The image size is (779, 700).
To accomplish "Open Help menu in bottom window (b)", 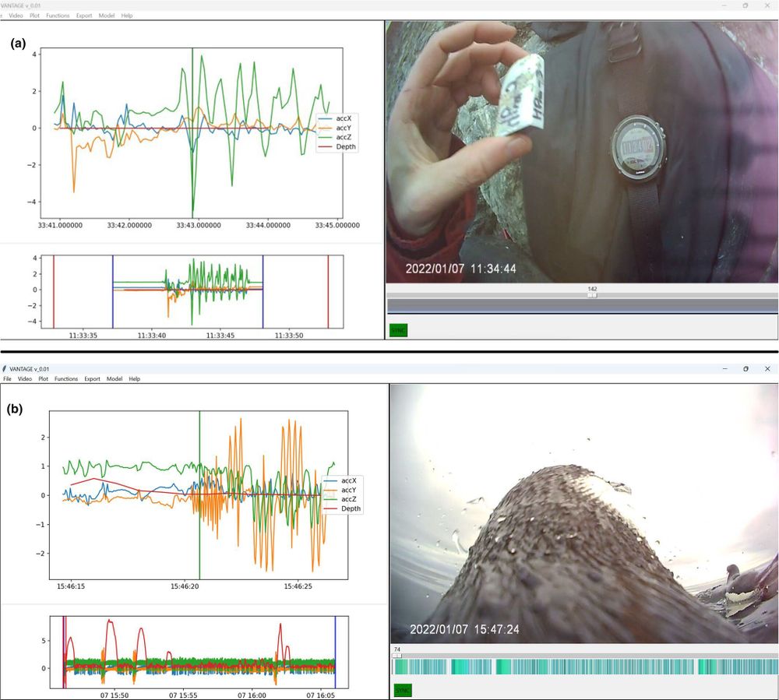I will (x=135, y=378).
